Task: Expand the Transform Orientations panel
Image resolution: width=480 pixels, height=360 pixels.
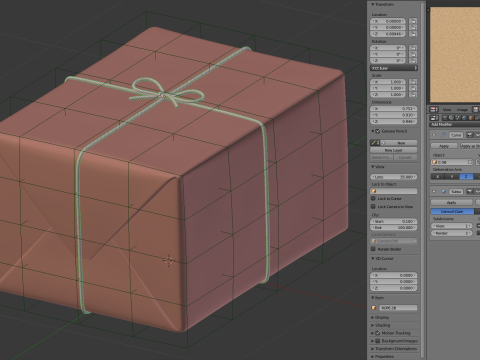Action: [373, 349]
